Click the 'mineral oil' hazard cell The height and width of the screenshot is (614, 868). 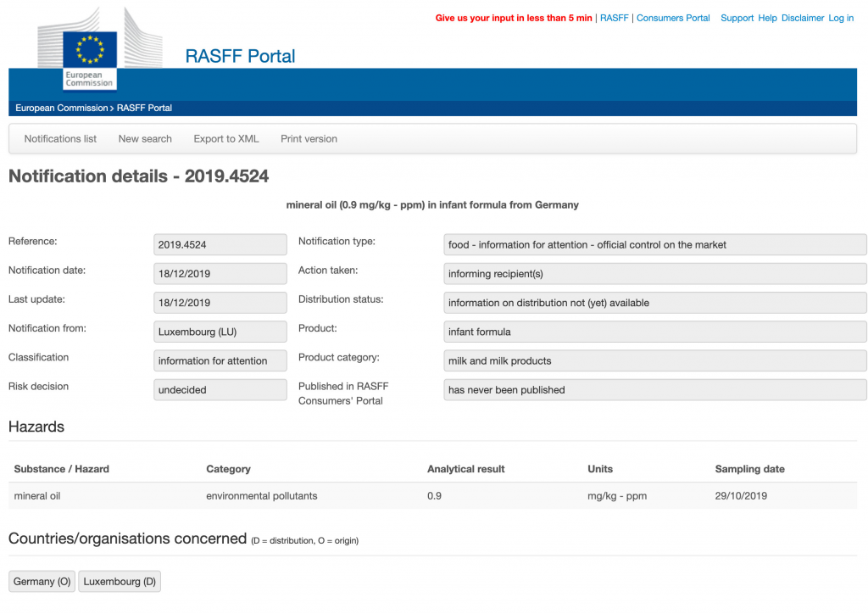[37, 496]
